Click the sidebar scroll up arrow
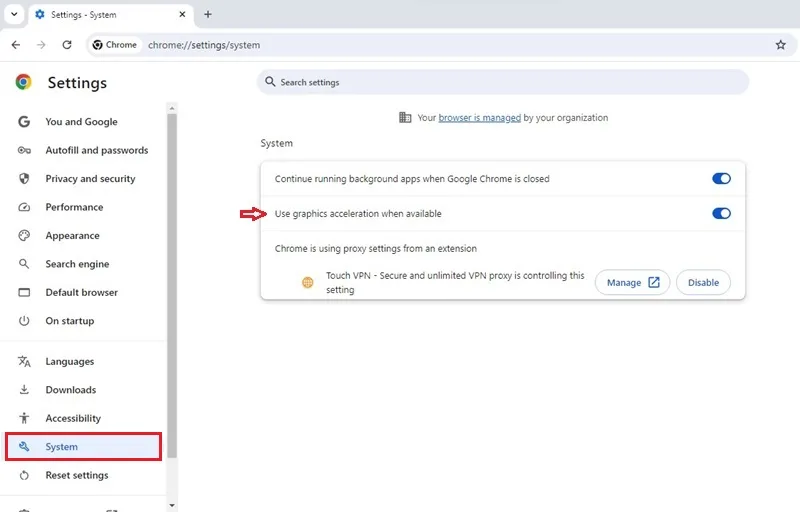 [x=172, y=108]
